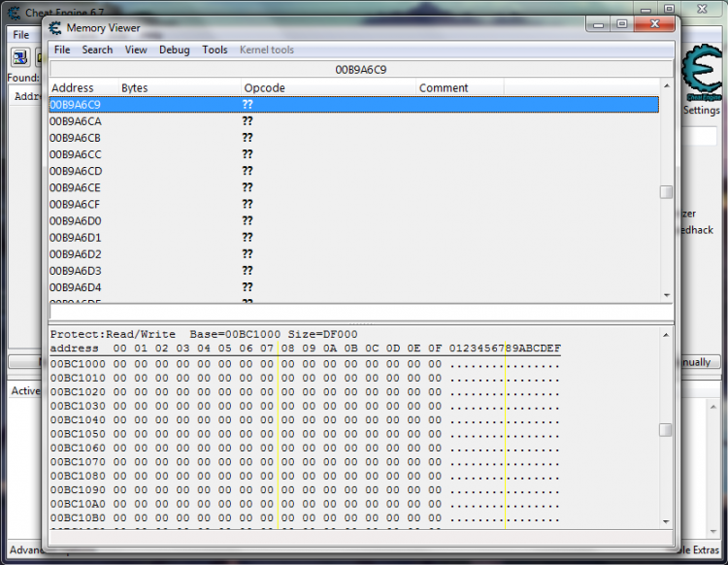
Task: Select disassembler row 00B9A6D1
Action: [353, 238]
